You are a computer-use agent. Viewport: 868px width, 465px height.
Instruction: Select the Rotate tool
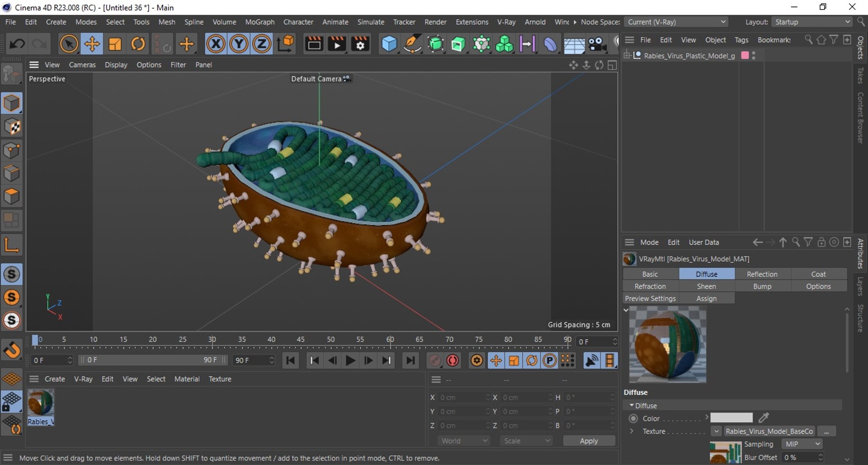click(x=138, y=44)
